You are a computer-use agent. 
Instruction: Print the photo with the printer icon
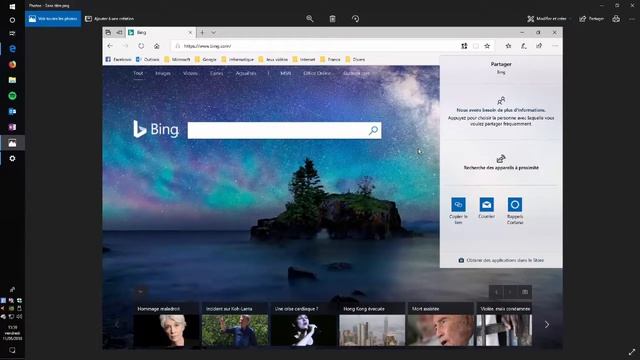point(616,19)
